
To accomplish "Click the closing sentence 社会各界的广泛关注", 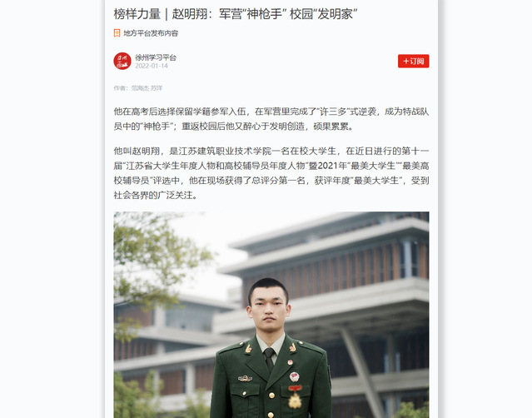I will [x=153, y=196].
